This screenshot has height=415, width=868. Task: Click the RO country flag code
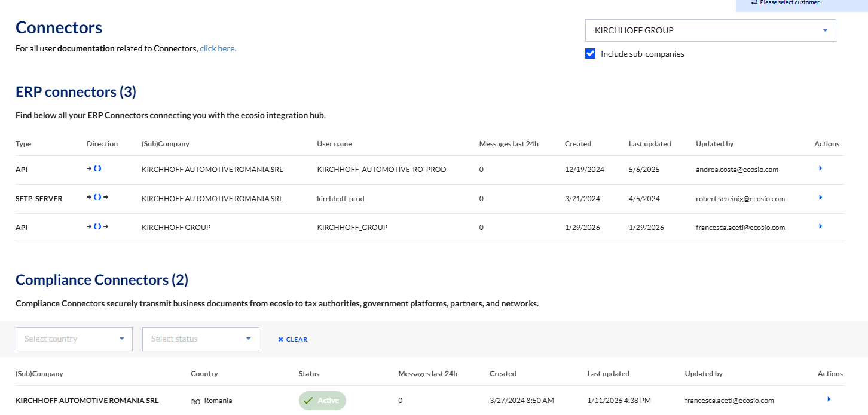pos(195,402)
